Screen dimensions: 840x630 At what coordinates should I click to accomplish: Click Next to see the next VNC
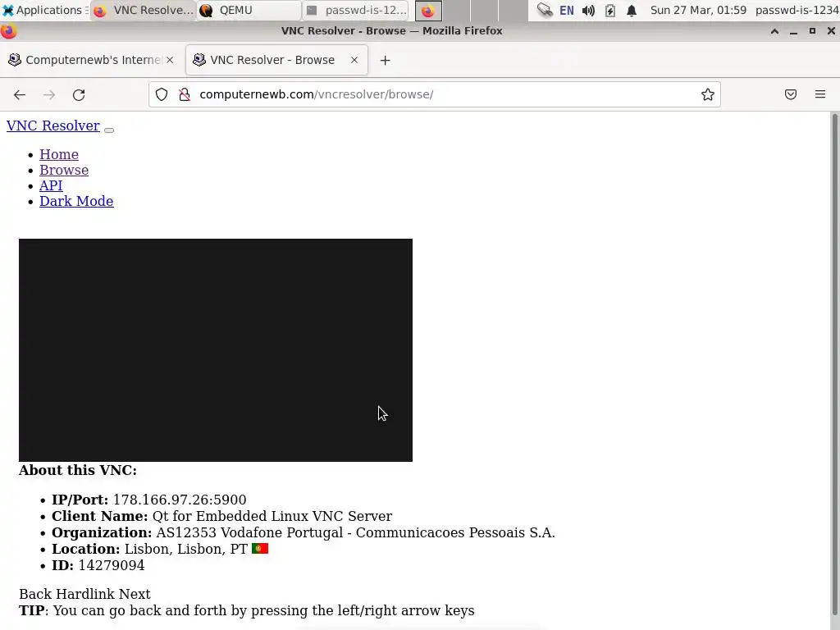(135, 594)
